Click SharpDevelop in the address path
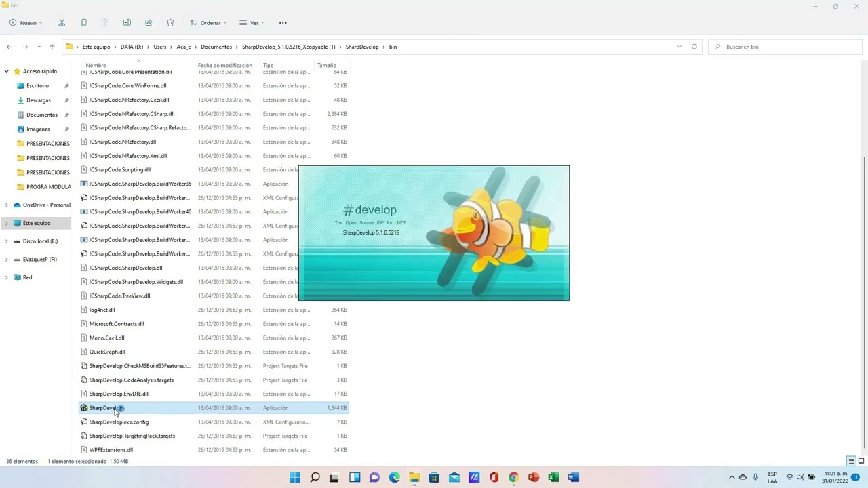The image size is (868, 488). click(x=362, y=47)
